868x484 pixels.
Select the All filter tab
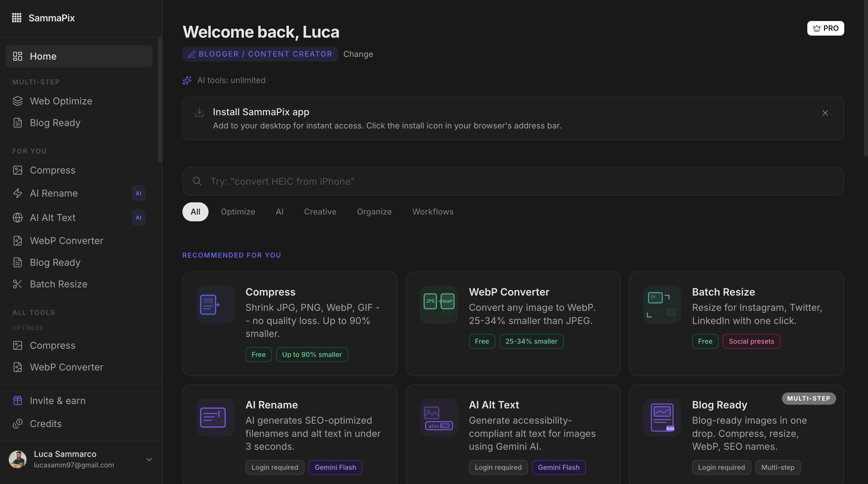tap(195, 212)
